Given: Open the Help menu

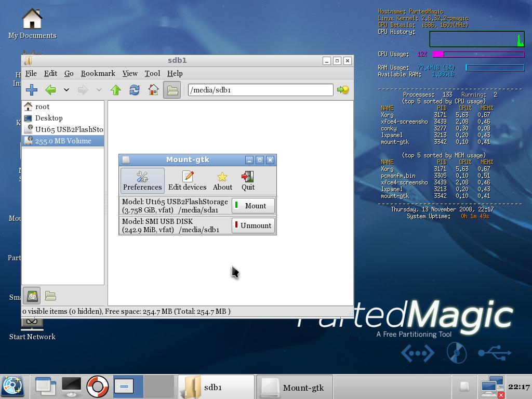Looking at the screenshot, I should coord(175,73).
